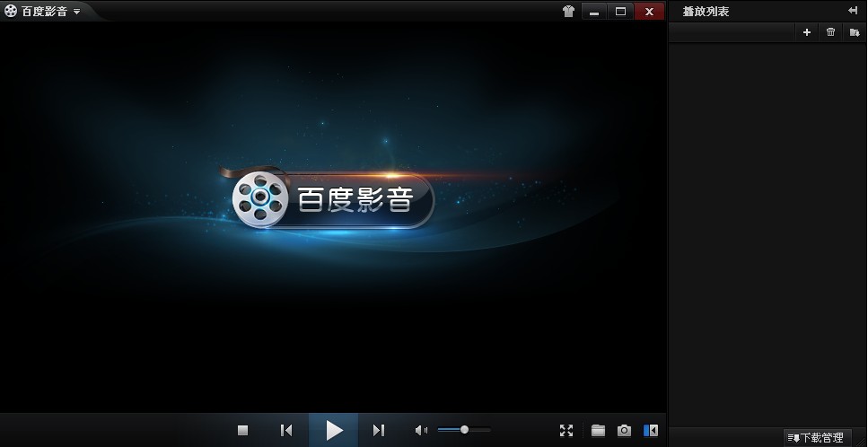This screenshot has height=447, width=868.
Task: Open the download manager (下载管理)
Action: click(815, 438)
